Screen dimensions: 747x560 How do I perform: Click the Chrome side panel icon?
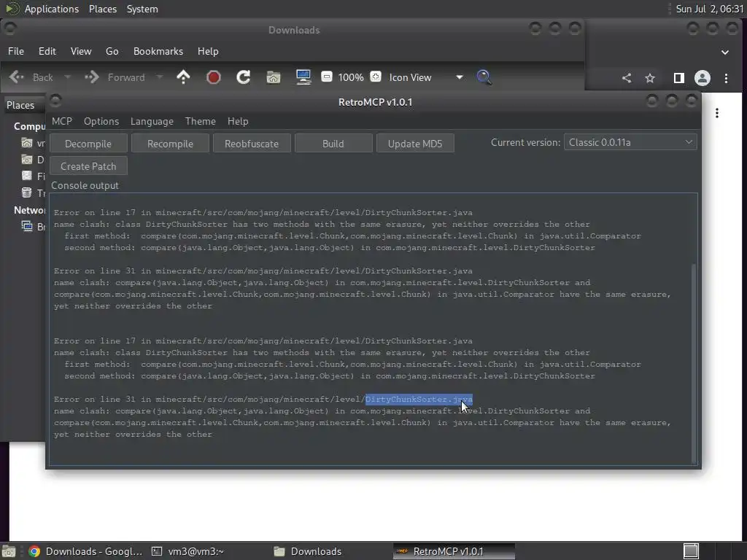(679, 78)
